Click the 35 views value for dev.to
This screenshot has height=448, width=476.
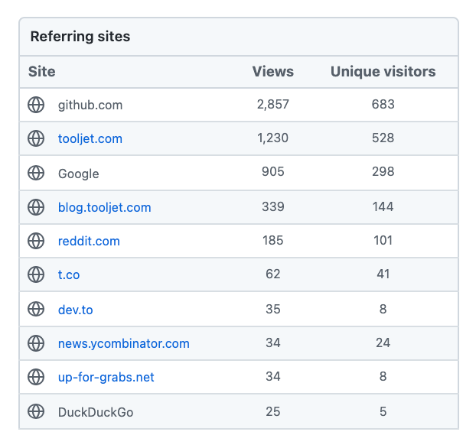273,309
